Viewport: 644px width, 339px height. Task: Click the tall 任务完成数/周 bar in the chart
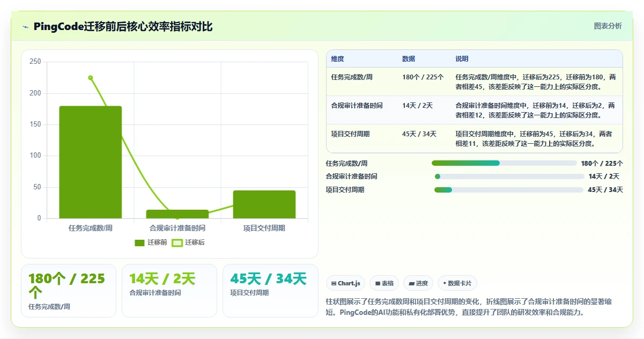pyautogui.click(x=91, y=162)
